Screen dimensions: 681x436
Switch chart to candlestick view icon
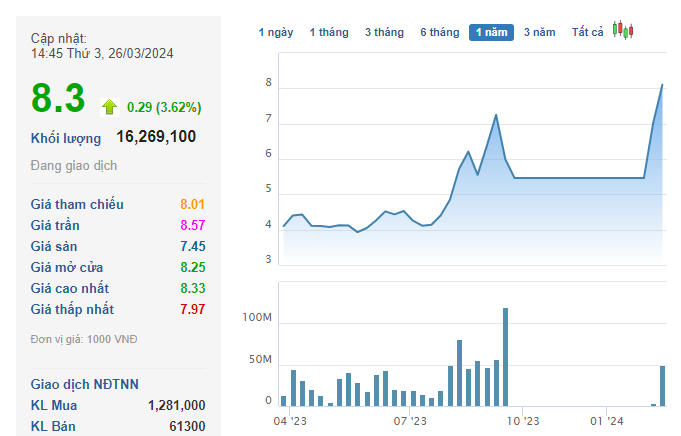tap(623, 31)
